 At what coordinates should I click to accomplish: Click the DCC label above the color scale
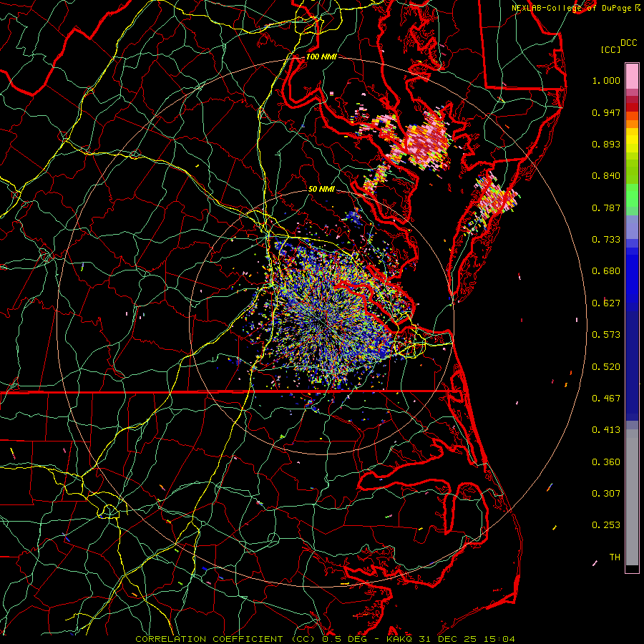click(628, 43)
